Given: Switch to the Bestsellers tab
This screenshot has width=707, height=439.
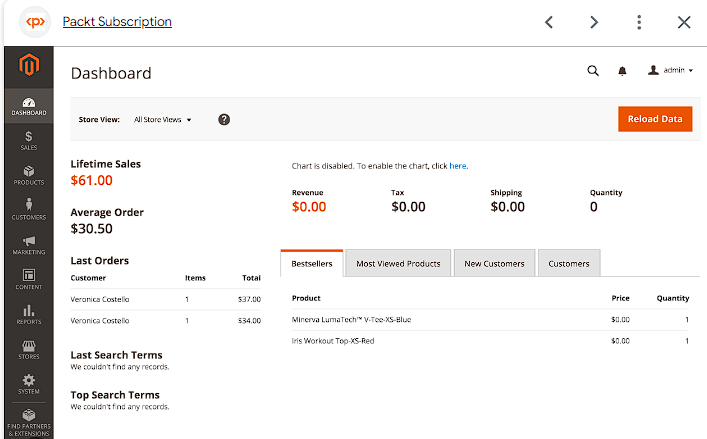Looking at the screenshot, I should 312,263.
